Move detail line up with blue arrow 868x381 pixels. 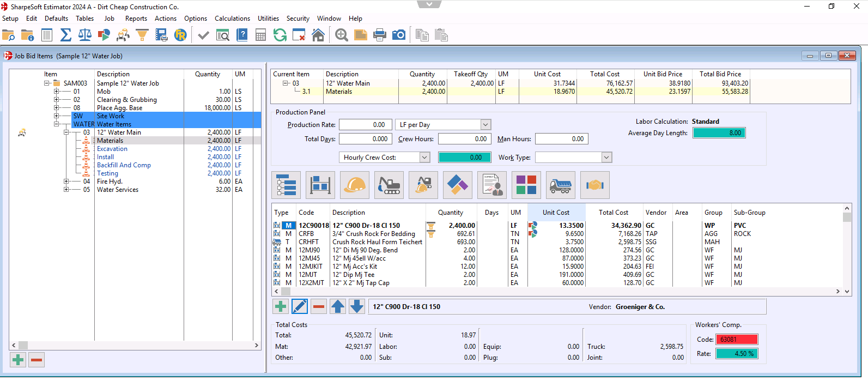(338, 306)
